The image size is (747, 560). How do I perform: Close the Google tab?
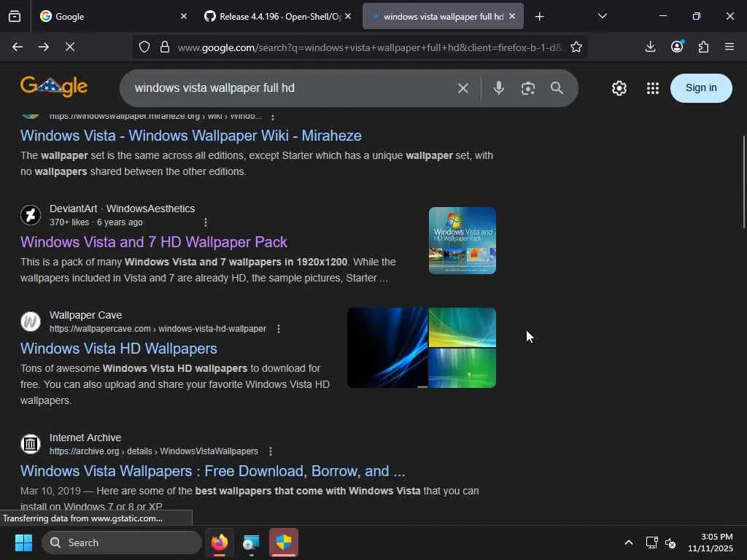[x=184, y=16]
